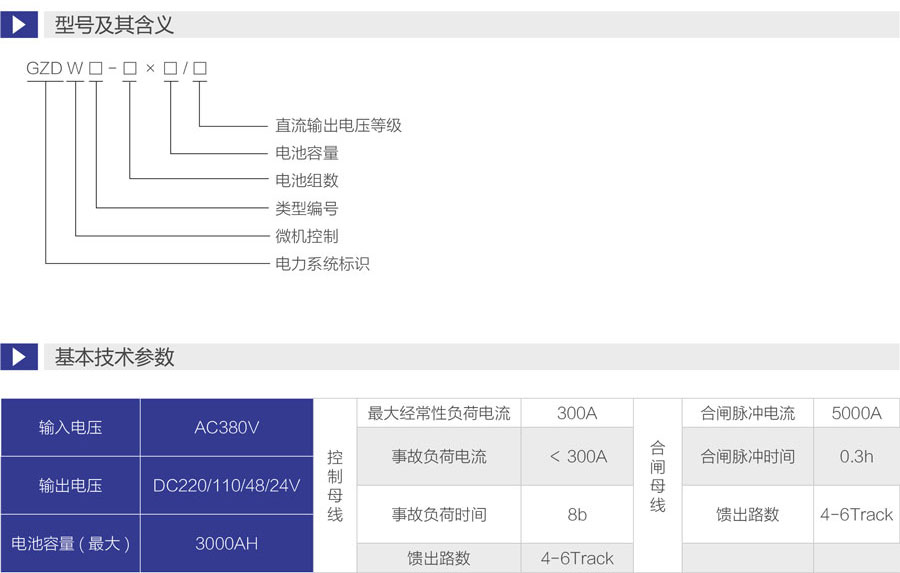Click the 事故负荷时间 cell
The image size is (900, 573).
[439, 515]
